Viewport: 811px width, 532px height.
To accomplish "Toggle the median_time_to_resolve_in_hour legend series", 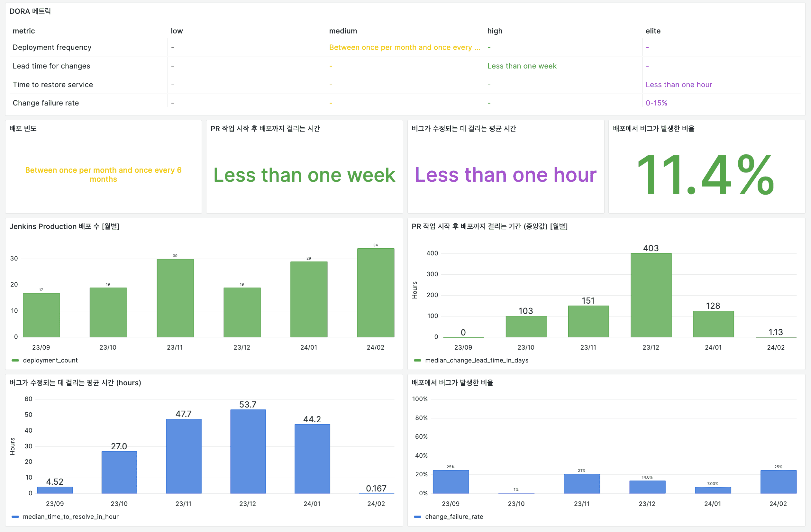I will (x=70, y=517).
